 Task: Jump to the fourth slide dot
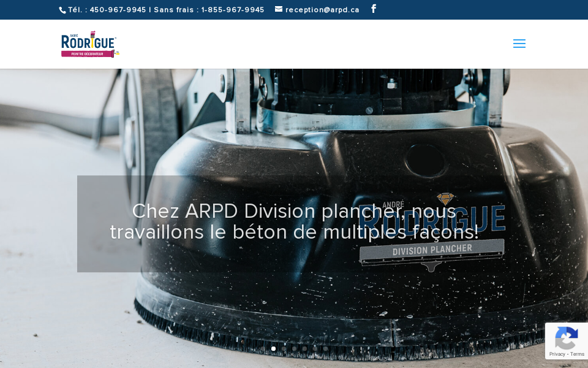click(294, 348)
